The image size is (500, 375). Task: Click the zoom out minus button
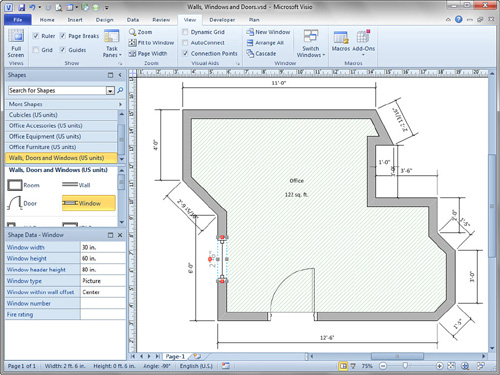point(383,366)
